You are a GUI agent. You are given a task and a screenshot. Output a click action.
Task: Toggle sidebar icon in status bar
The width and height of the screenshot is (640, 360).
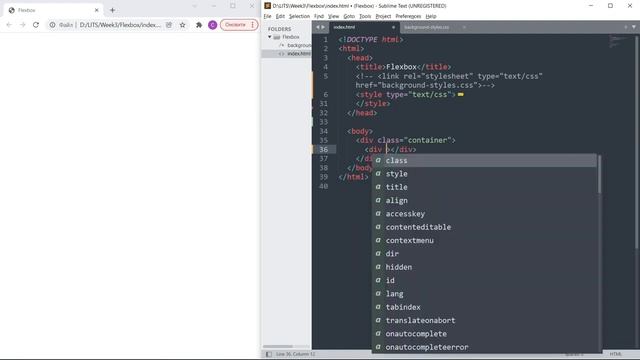pos(269,354)
